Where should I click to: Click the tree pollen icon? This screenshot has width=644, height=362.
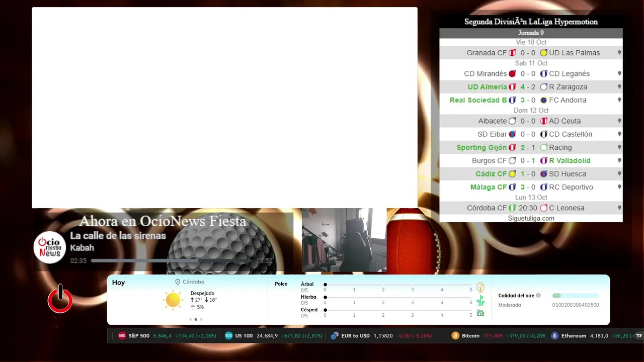click(x=480, y=287)
